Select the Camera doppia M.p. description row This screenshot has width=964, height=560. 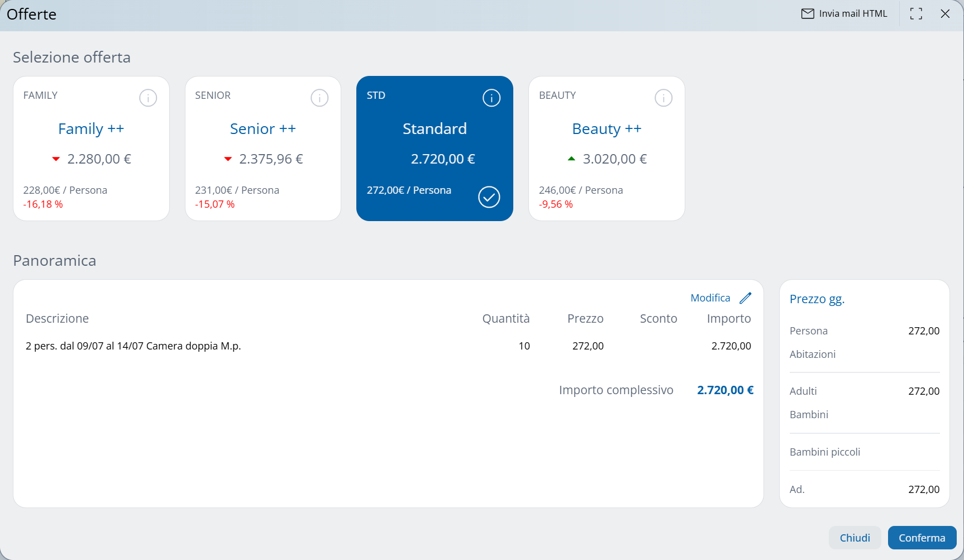pyautogui.click(x=133, y=346)
